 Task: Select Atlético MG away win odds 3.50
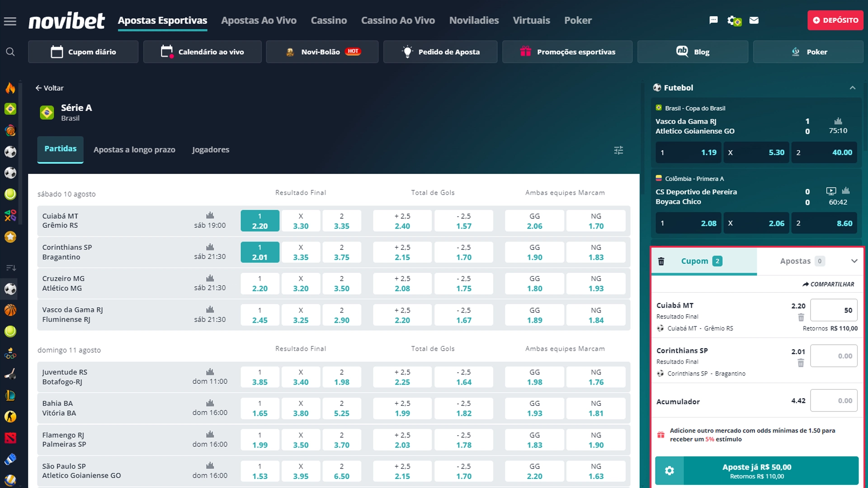click(341, 283)
